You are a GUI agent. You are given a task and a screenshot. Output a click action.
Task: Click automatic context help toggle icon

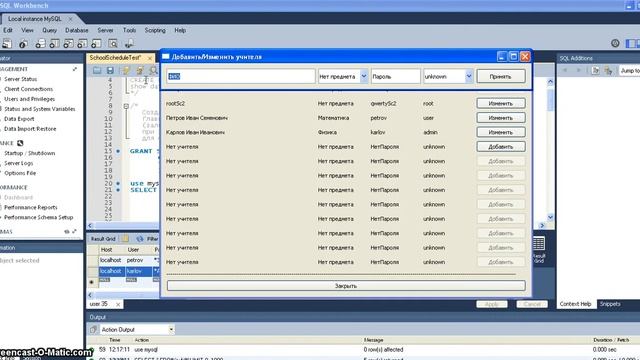609,71
